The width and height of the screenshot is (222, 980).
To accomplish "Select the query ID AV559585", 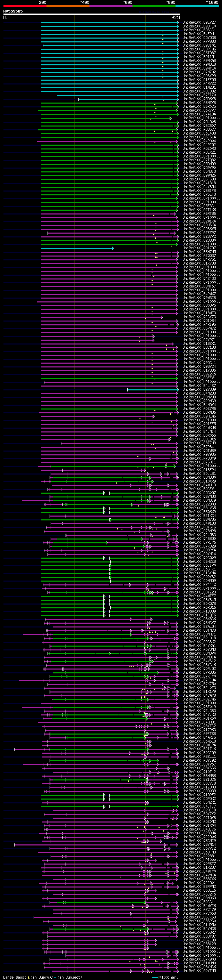I will coord(13,11).
